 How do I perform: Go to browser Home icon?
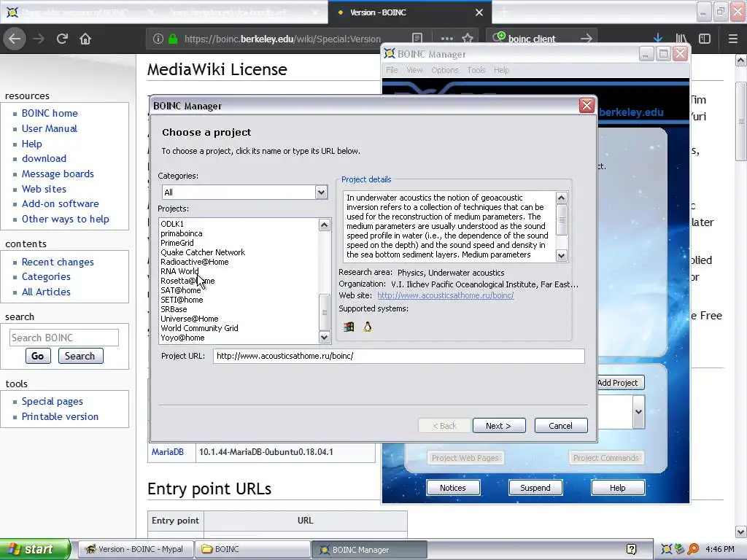85,39
